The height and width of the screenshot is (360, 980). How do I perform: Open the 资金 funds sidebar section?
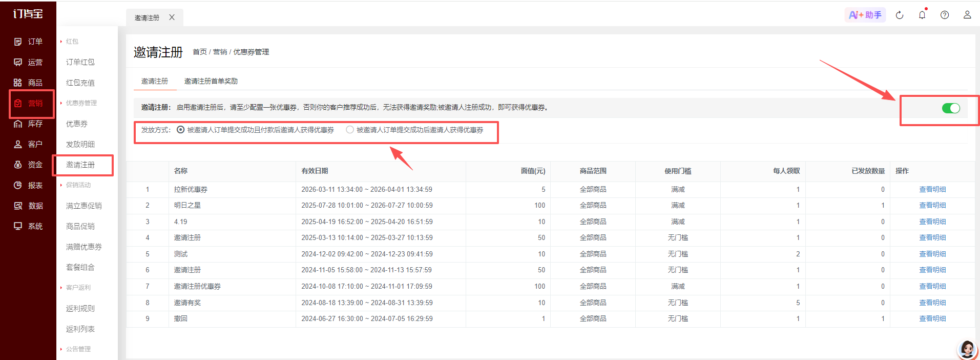point(28,165)
